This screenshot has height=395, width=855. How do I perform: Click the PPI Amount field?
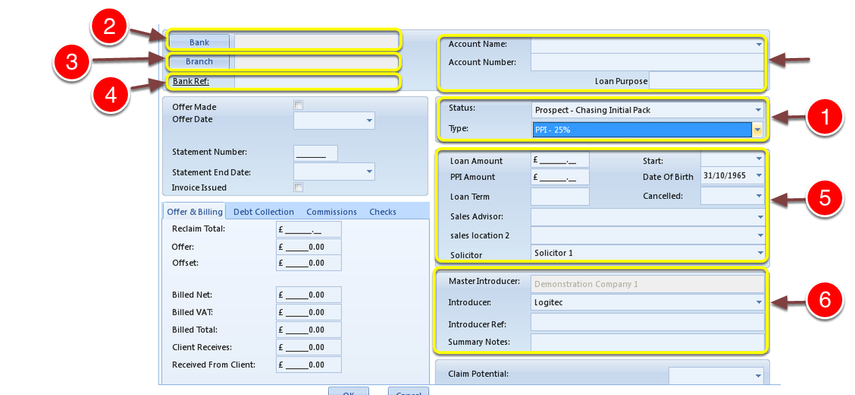(x=560, y=177)
